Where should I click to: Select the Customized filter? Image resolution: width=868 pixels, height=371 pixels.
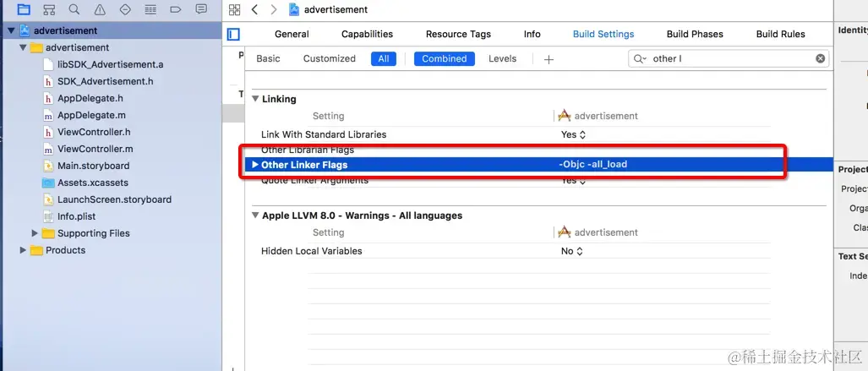330,58
